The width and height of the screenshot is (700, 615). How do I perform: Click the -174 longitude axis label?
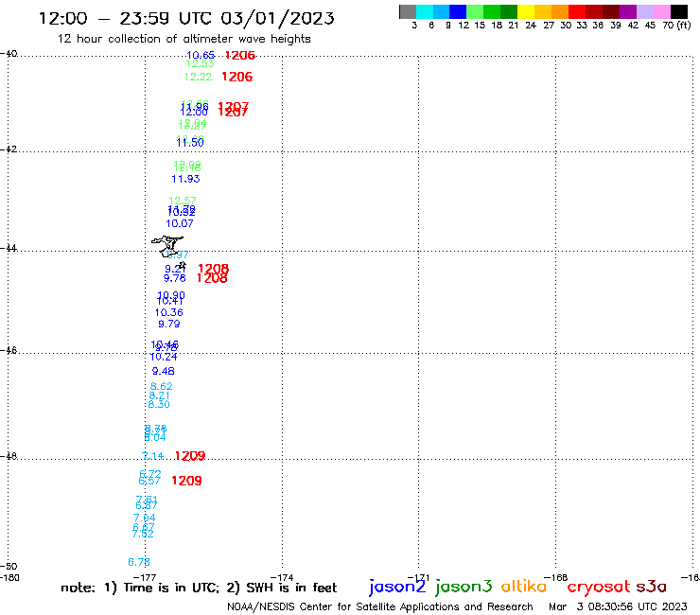tap(282, 577)
